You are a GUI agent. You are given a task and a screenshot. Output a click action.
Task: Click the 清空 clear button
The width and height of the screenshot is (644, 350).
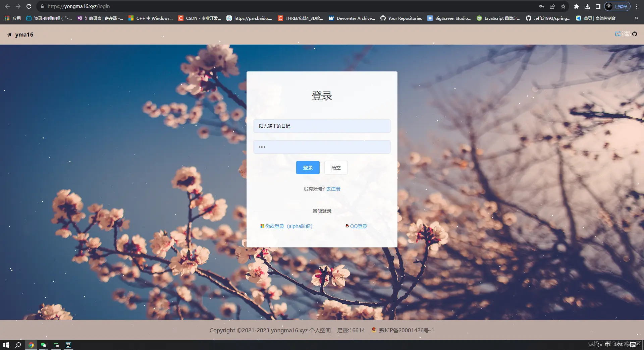[336, 168]
